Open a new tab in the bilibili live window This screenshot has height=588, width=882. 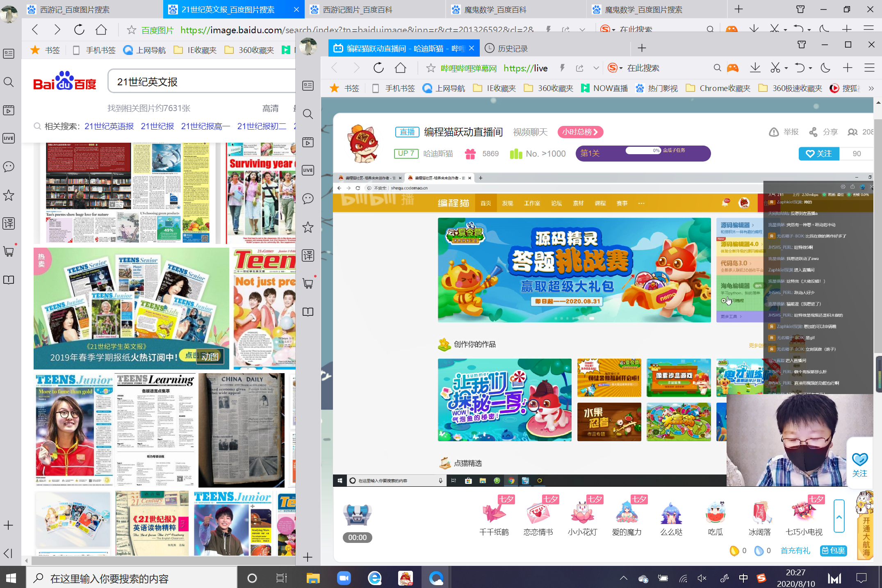pos(642,48)
